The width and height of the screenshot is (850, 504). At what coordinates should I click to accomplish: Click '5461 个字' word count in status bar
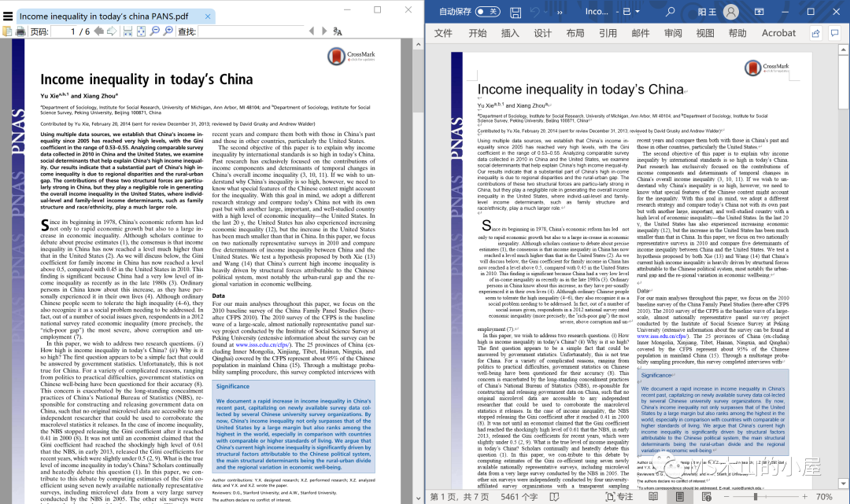pyautogui.click(x=519, y=496)
